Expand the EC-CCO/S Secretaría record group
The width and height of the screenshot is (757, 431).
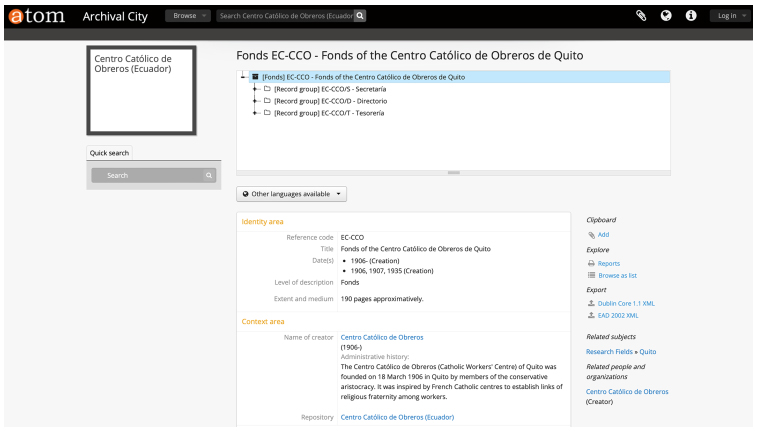pyautogui.click(x=255, y=89)
